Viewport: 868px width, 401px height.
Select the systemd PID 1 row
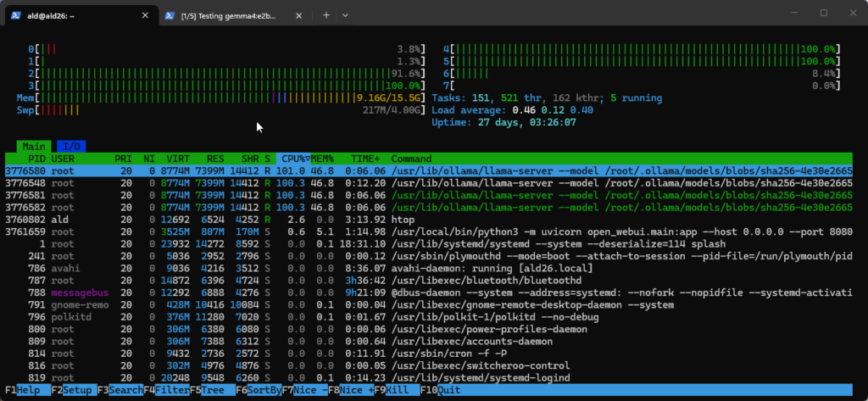click(429, 243)
